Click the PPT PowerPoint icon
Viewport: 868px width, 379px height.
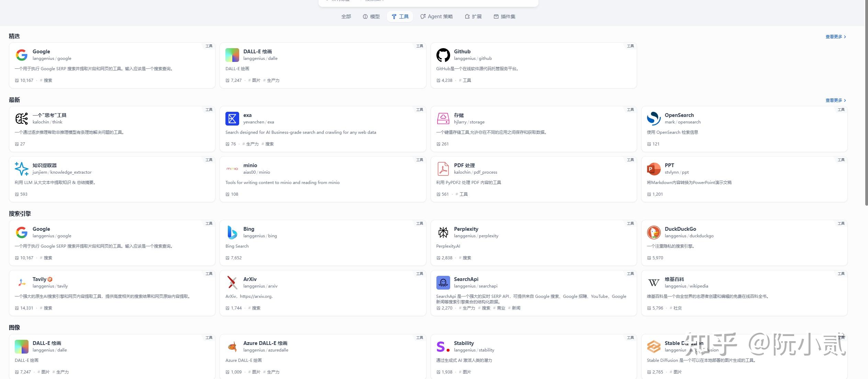[x=654, y=169]
